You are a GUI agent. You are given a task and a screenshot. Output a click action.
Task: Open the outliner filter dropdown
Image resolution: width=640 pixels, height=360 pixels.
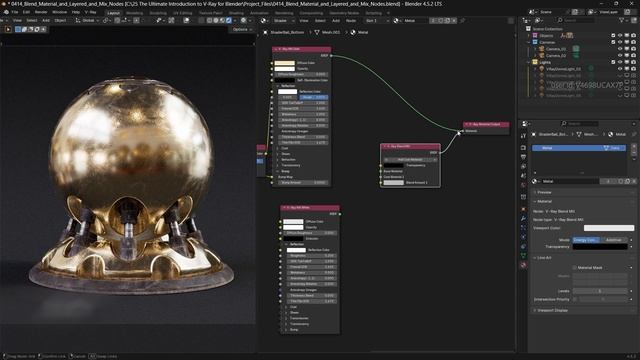(624, 20)
